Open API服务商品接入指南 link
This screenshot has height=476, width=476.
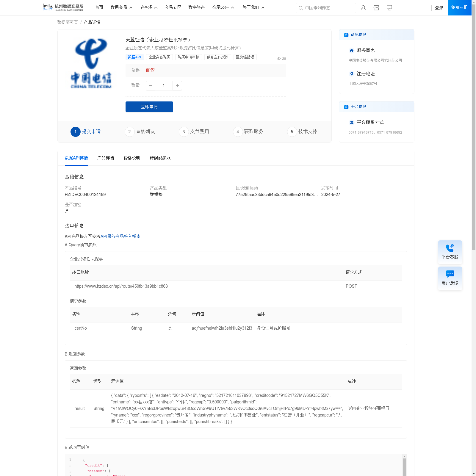pos(120,237)
